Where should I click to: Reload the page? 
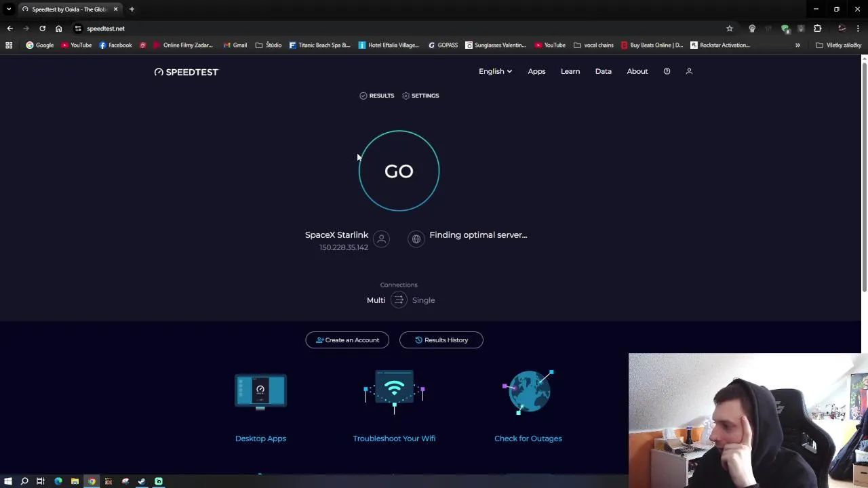tap(42, 28)
